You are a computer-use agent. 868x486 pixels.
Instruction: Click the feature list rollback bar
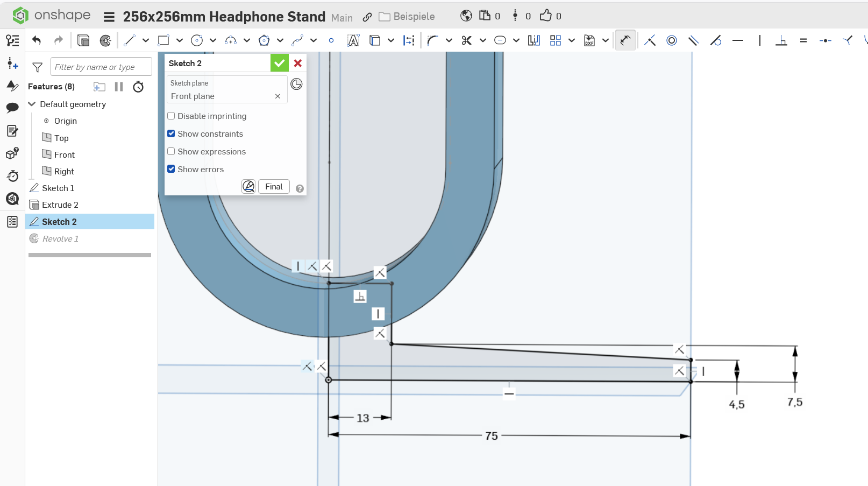pos(90,255)
